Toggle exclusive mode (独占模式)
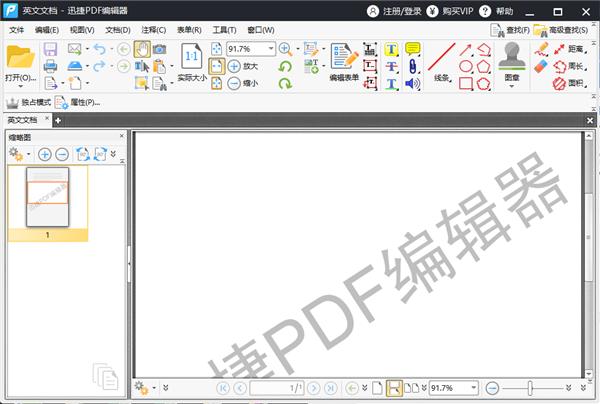Viewport: 600px width, 404px height. coord(28,103)
